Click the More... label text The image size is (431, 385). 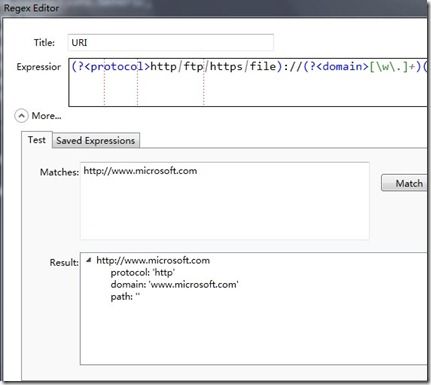(46, 116)
